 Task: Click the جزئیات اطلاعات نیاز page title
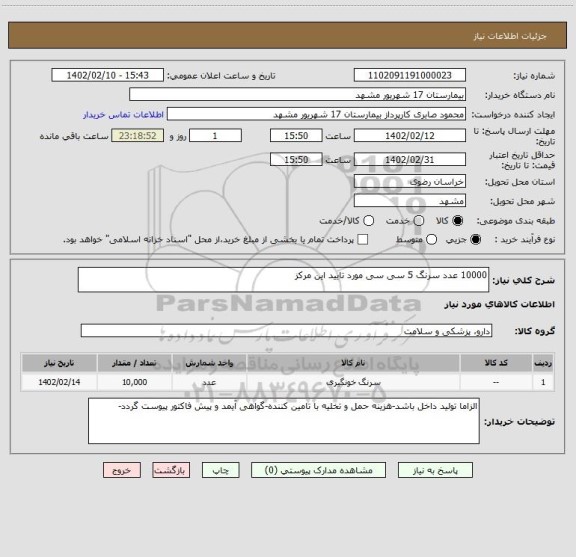tap(510, 36)
